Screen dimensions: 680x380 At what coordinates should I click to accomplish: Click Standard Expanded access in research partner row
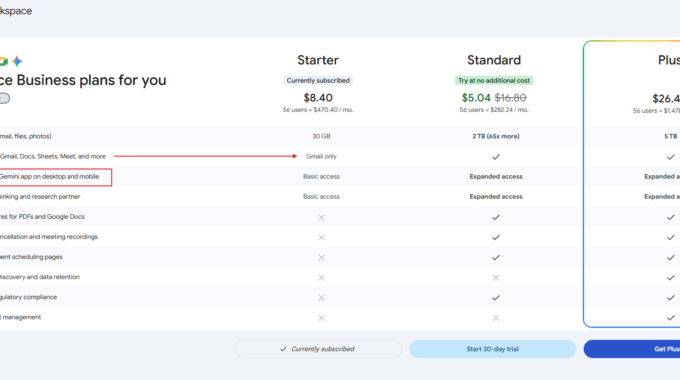496,197
